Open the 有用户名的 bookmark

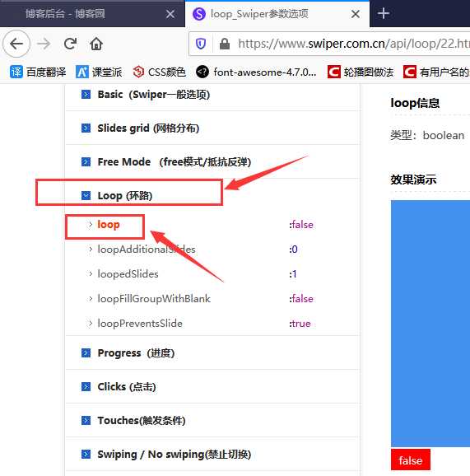coord(436,72)
